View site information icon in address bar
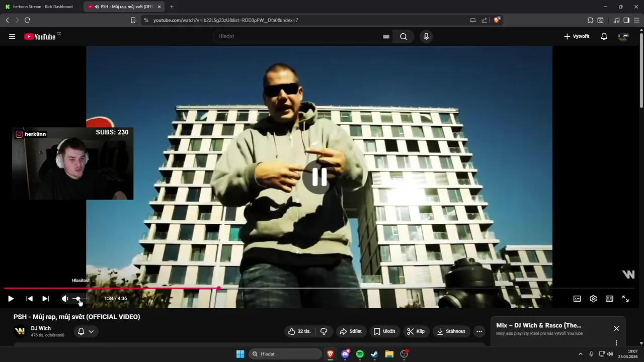The width and height of the screenshot is (644, 362). tap(146, 20)
